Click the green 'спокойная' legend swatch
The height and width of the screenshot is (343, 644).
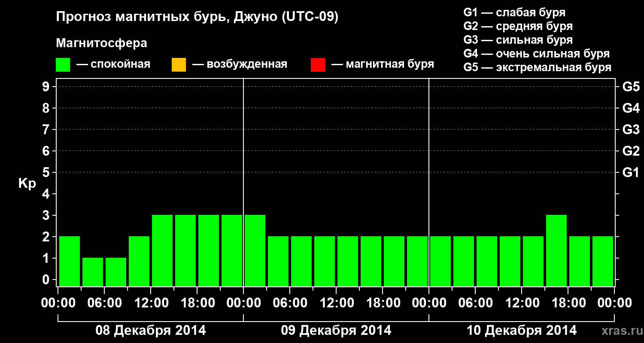pos(63,65)
